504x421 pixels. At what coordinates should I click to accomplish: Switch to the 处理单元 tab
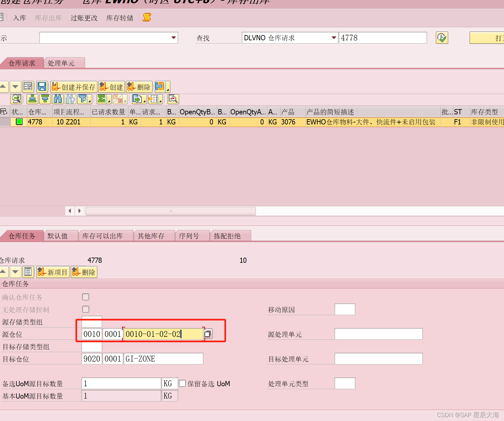click(64, 63)
